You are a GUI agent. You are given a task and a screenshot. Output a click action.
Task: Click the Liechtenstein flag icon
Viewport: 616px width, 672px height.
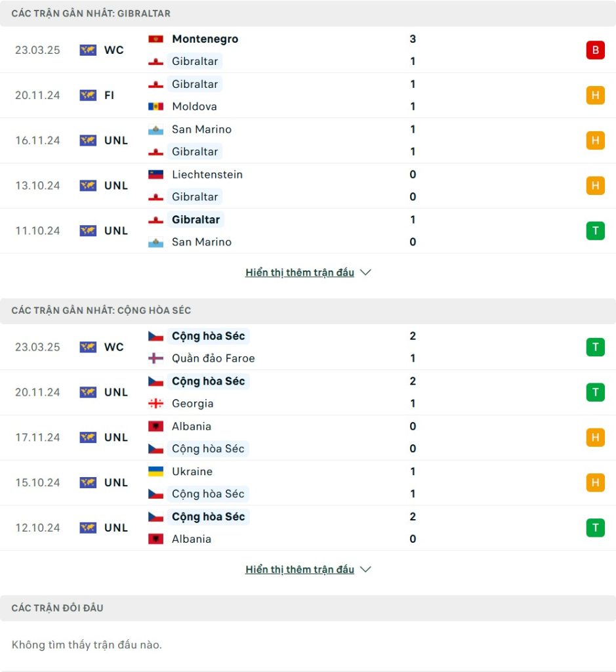[x=155, y=175]
